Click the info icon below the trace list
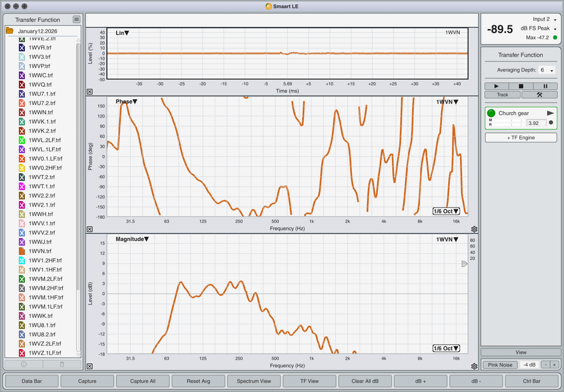 [x=24, y=364]
